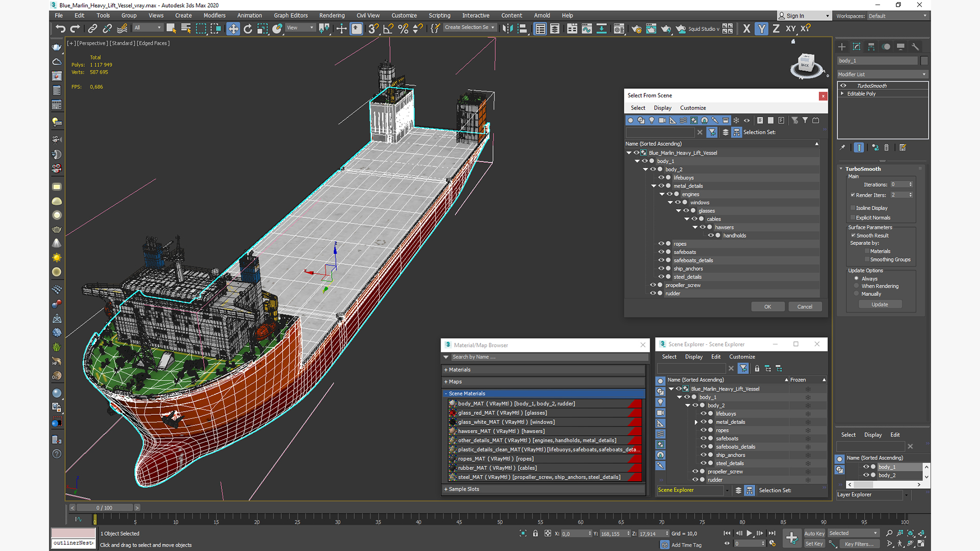
Task: Click the Pin Stack icon under modifier stack
Action: click(x=843, y=147)
